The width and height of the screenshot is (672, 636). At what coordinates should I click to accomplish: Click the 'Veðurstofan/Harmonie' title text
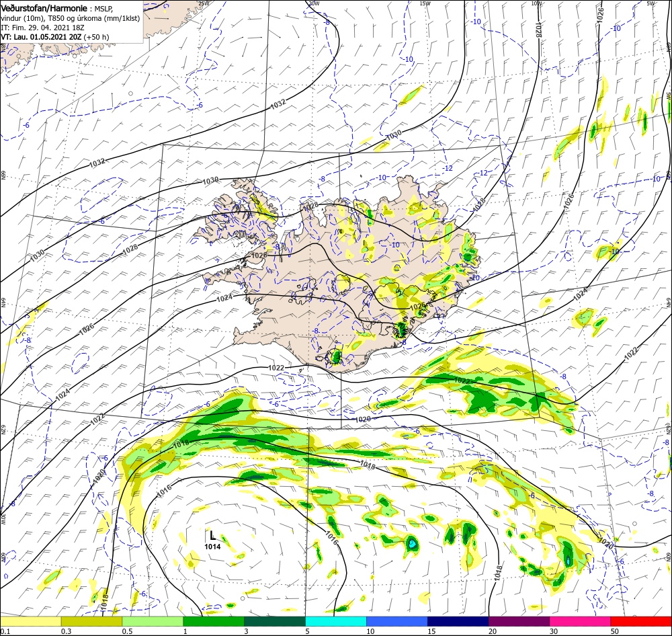click(x=44, y=8)
